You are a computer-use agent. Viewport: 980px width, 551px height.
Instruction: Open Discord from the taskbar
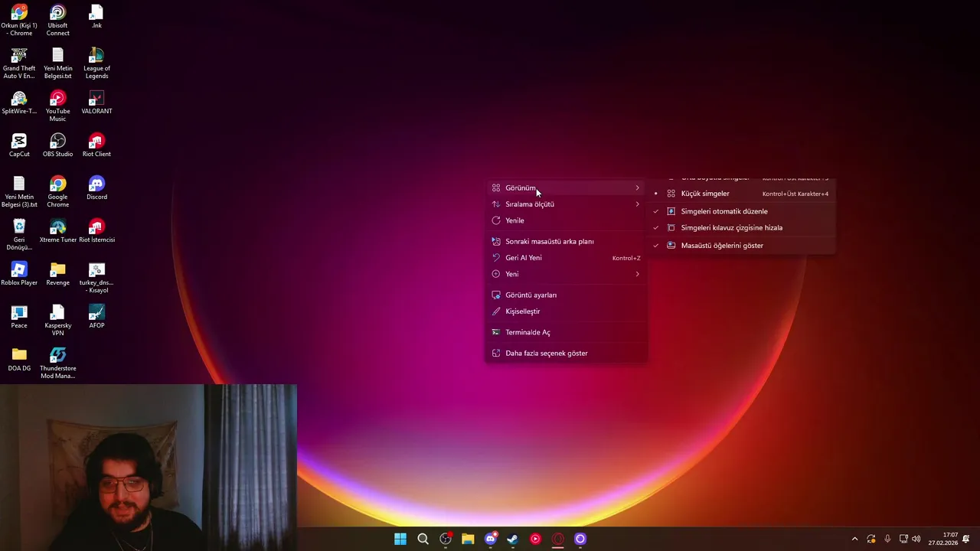coord(491,539)
